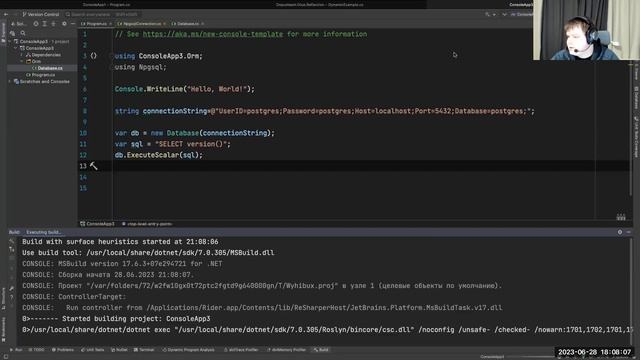This screenshot has width=640, height=360.
Task: Hide the Solution panel with minus icon
Action: pyautogui.click(x=73, y=24)
